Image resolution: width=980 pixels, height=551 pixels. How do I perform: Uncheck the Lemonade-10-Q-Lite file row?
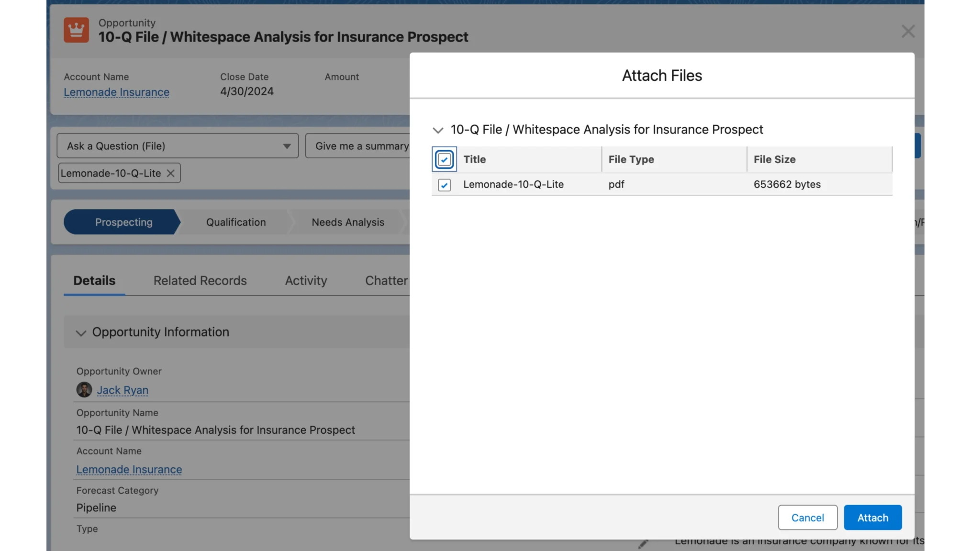(x=444, y=185)
